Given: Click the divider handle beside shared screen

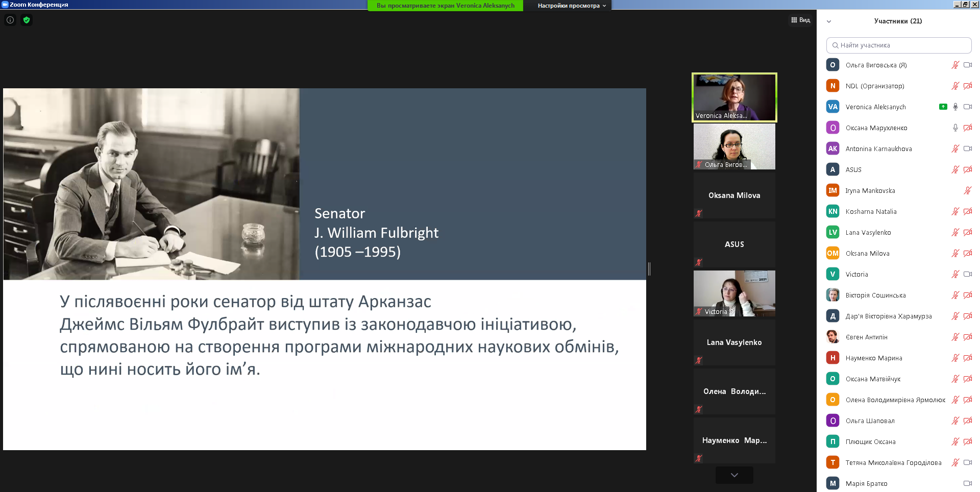Looking at the screenshot, I should tap(649, 269).
